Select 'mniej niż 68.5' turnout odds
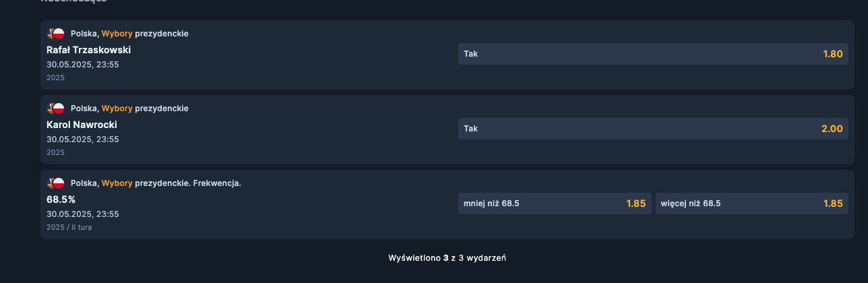This screenshot has height=283, width=868. point(554,203)
